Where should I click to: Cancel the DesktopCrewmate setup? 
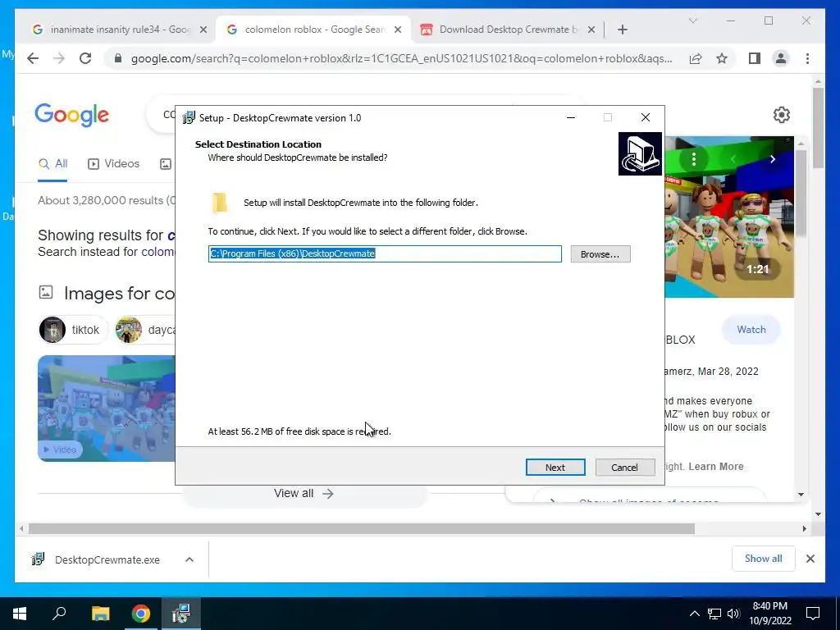[624, 467]
